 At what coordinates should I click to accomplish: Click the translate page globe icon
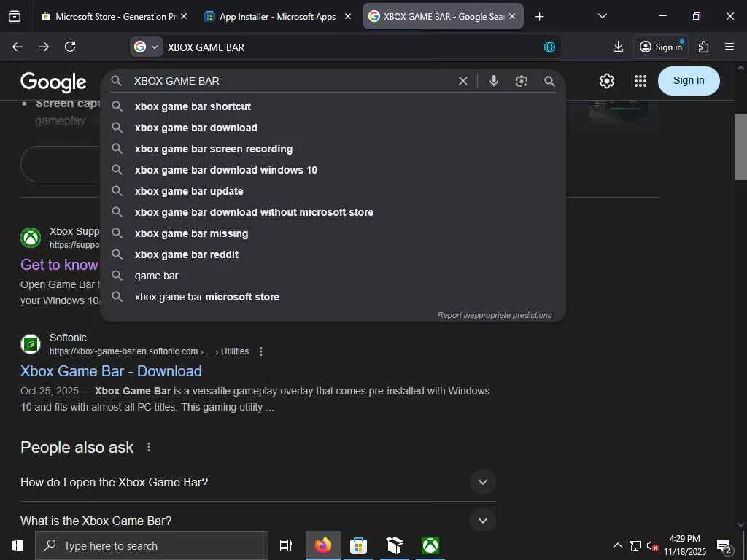point(549,47)
